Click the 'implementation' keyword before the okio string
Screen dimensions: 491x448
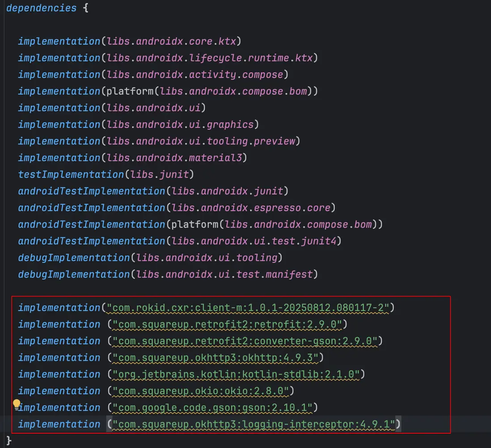[x=59, y=391]
